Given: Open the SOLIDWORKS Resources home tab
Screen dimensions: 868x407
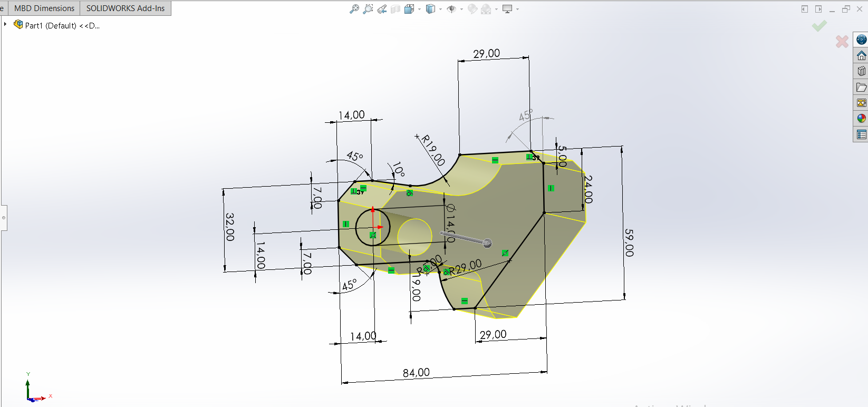Looking at the screenshot, I should (861, 55).
